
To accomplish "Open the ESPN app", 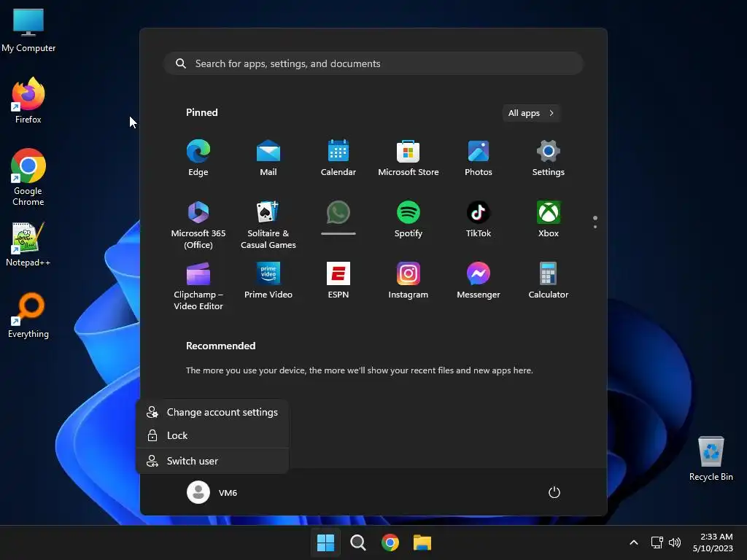I will pos(338,280).
